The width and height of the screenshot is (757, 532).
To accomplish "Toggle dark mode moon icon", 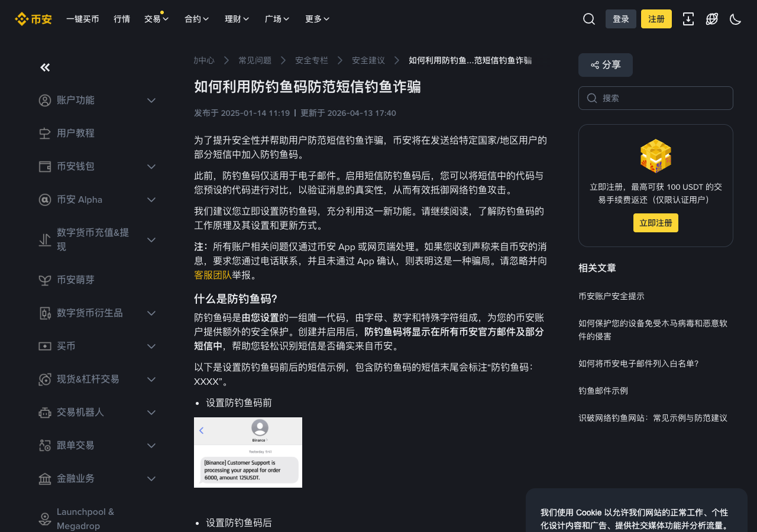I will coord(736,19).
